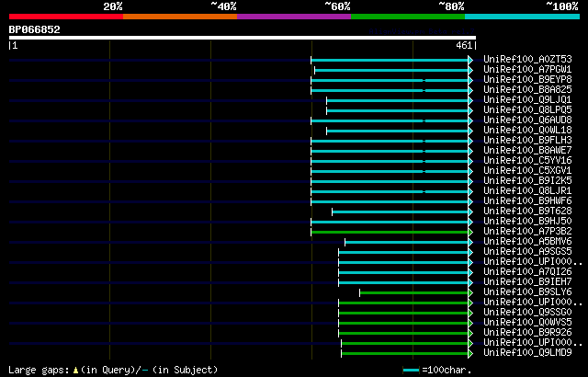Select the UniRef100_A5BMV6 label

pyautogui.click(x=527, y=242)
